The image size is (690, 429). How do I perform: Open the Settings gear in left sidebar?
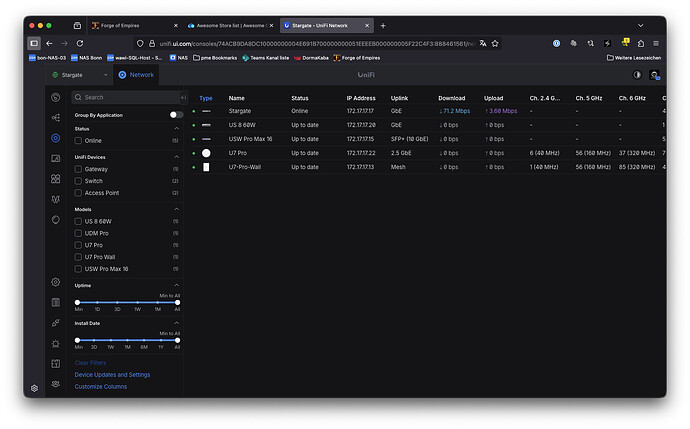(55, 282)
